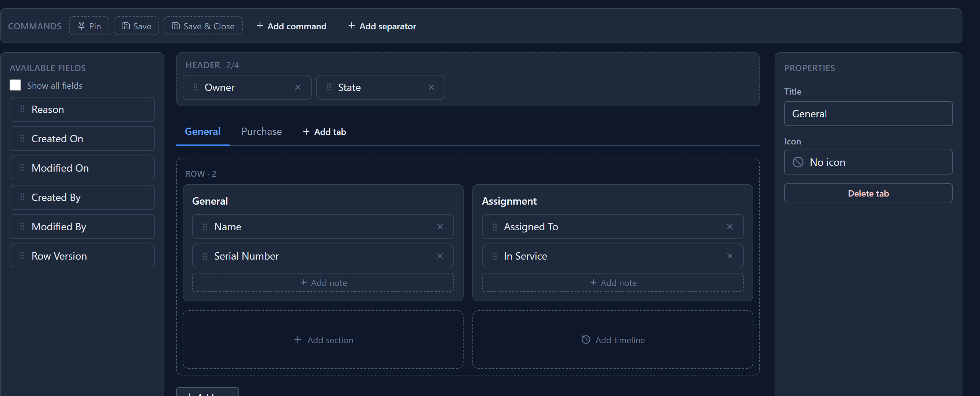Grab the drag handle of the Owner header field

[x=195, y=87]
